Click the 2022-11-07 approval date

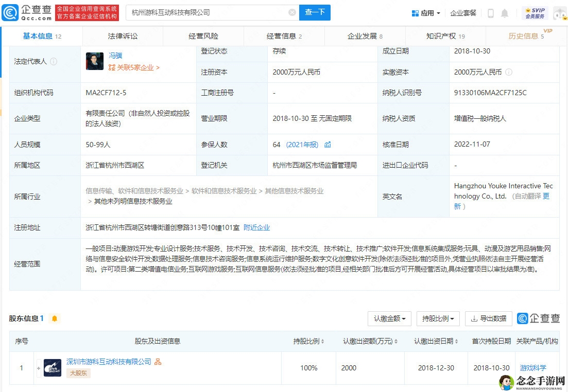[472, 145]
